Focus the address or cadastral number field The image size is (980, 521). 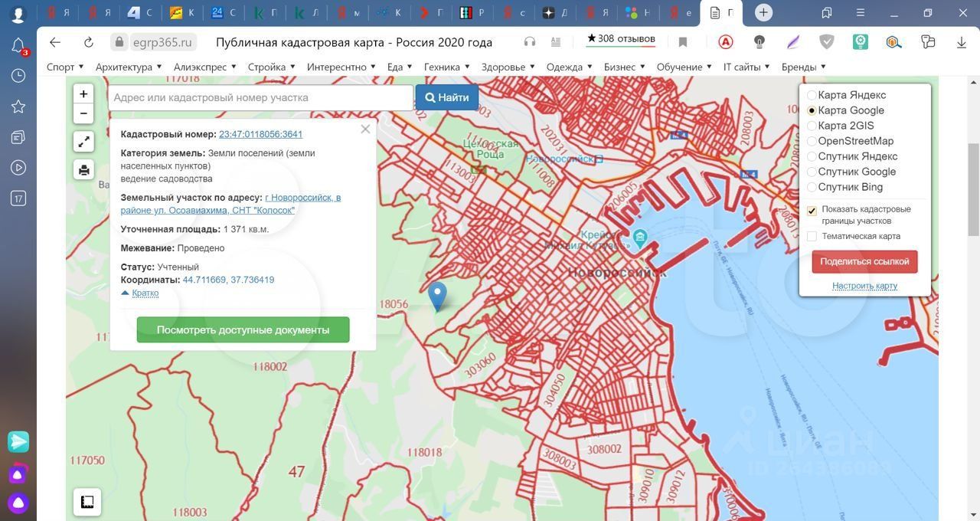pyautogui.click(x=261, y=97)
